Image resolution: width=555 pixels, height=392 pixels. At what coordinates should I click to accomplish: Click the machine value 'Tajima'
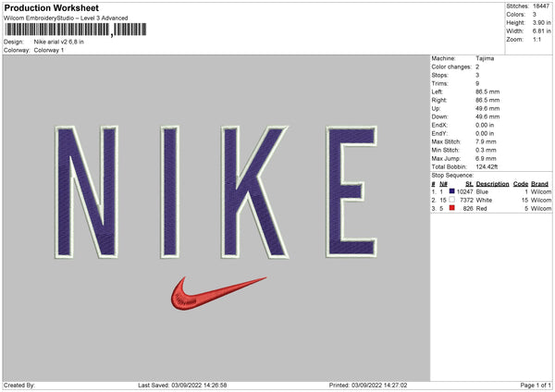point(485,58)
